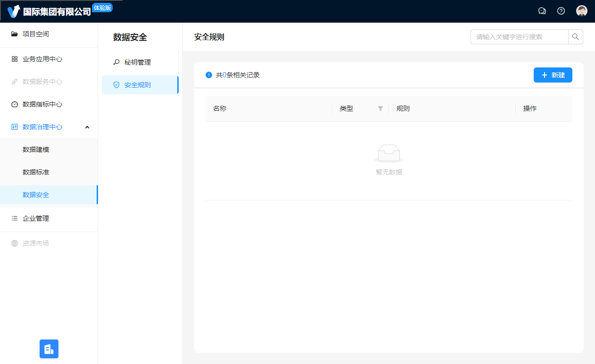Click the search magnifier button
Image resolution: width=595 pixels, height=364 pixels.
pyautogui.click(x=576, y=37)
